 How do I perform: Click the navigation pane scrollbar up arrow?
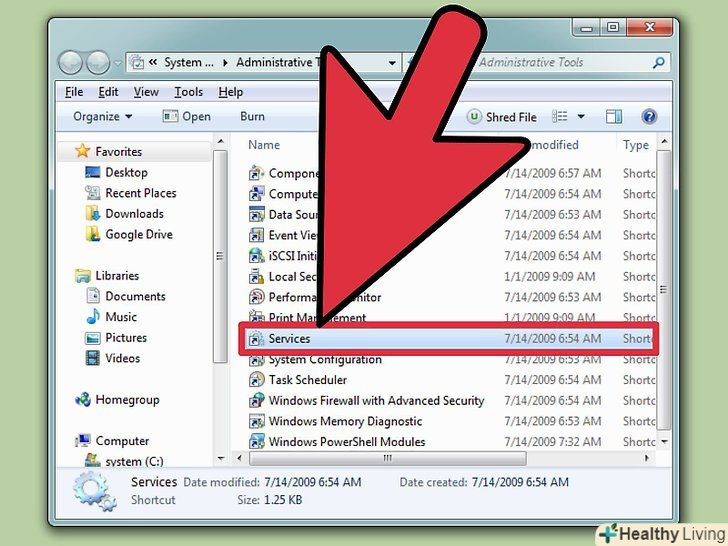pyautogui.click(x=221, y=141)
